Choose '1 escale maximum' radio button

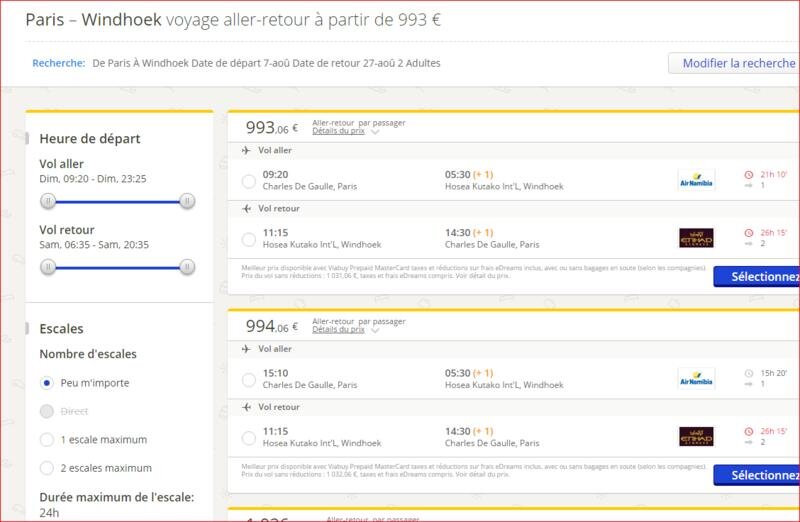click(46, 439)
